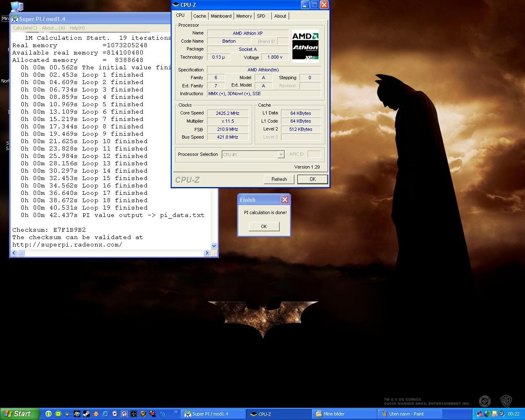Close the Finish dialog

tap(285, 200)
